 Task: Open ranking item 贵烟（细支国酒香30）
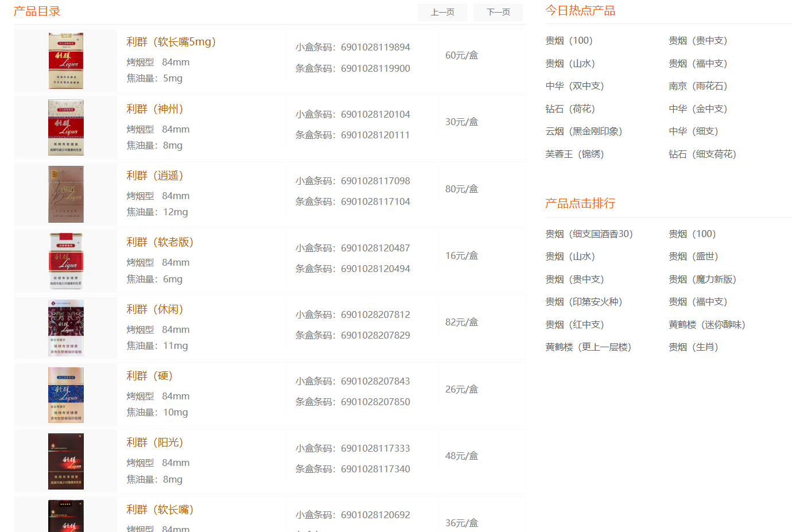(589, 234)
